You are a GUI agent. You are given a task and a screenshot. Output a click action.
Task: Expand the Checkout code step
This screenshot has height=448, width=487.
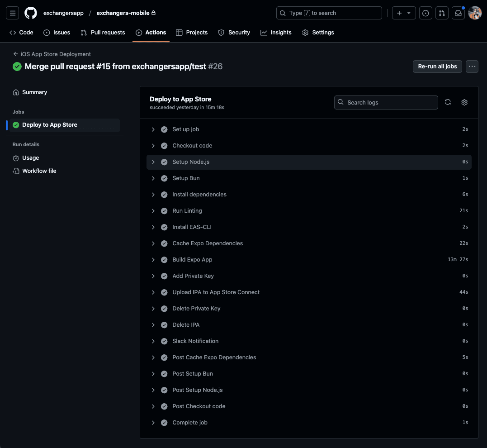[x=153, y=146]
